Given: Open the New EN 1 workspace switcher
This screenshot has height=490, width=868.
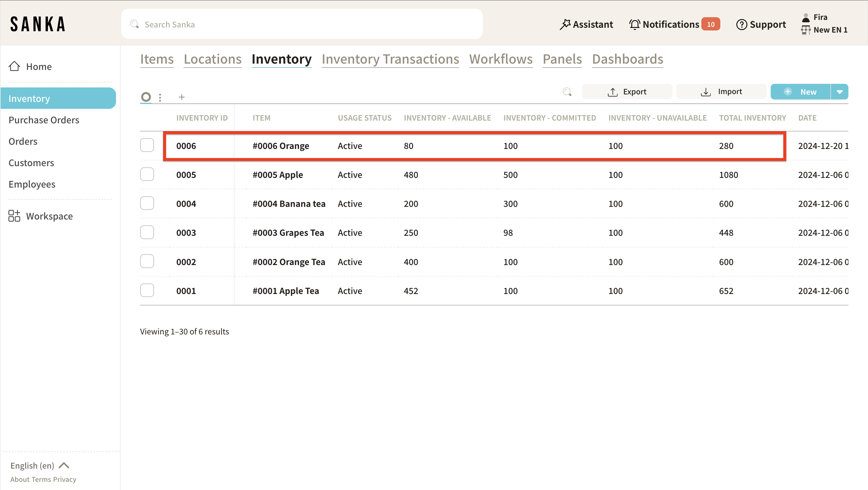Looking at the screenshot, I should tap(830, 30).
